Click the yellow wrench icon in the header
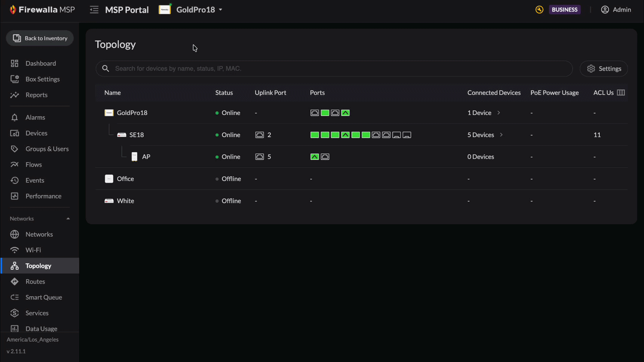The height and width of the screenshot is (362, 644). [539, 10]
